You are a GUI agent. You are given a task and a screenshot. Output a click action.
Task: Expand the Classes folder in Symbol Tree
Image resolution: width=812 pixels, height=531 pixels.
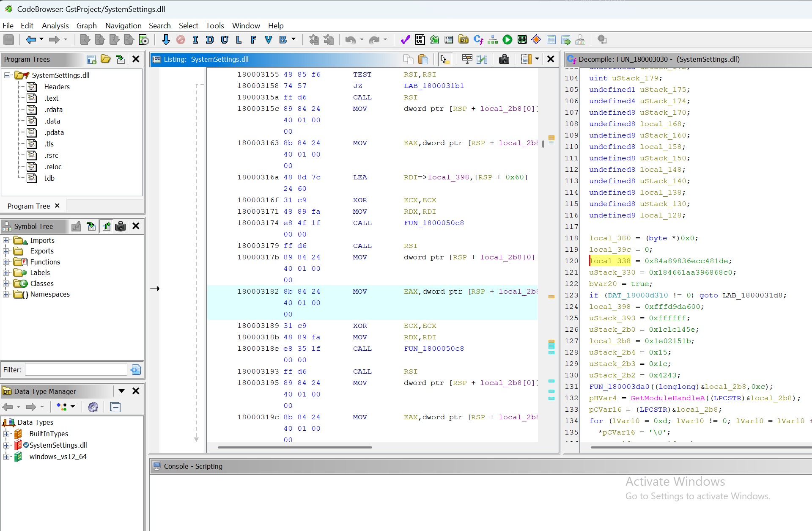(x=6, y=283)
